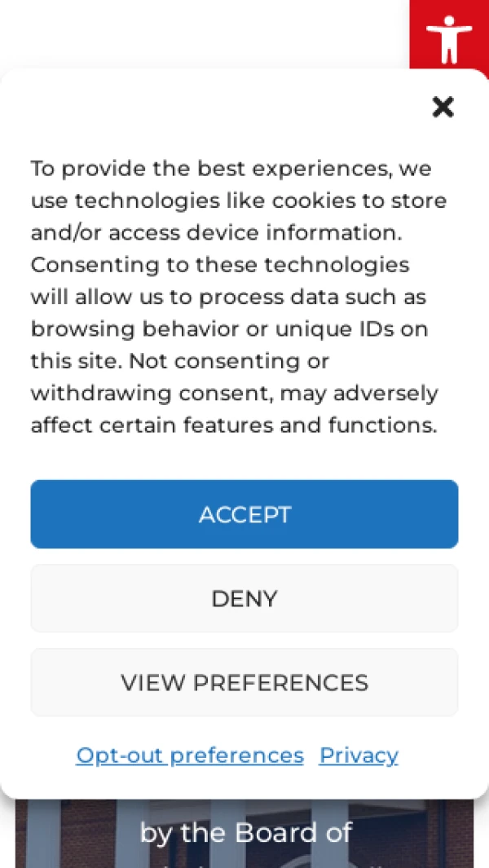
Task: Consent to technologies via the ACCEPT button
Action: 244,514
